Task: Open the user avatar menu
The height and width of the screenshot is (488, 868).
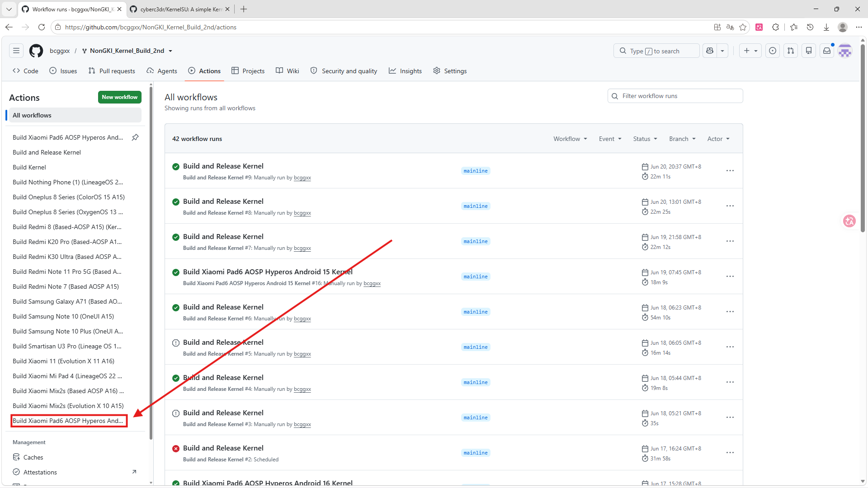Action: (845, 51)
